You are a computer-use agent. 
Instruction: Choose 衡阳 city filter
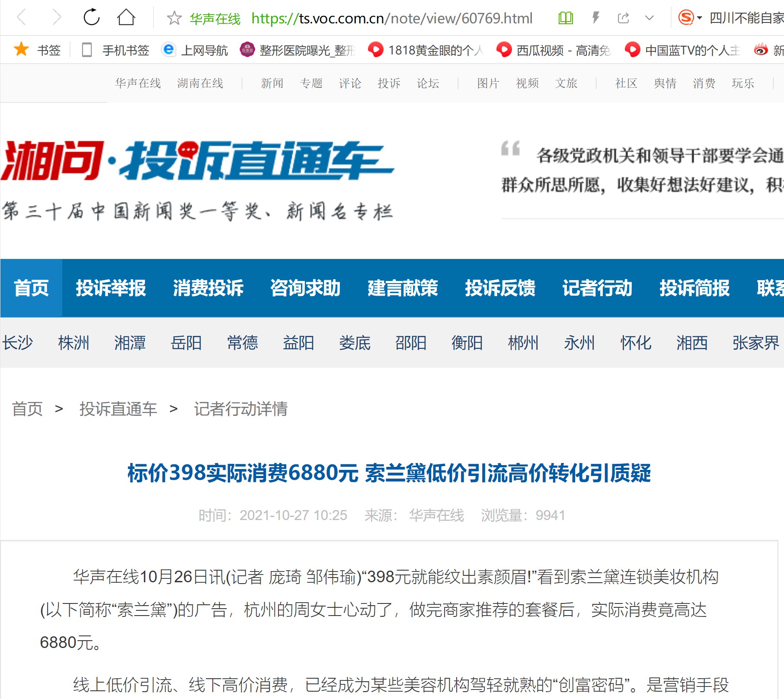coord(467,343)
